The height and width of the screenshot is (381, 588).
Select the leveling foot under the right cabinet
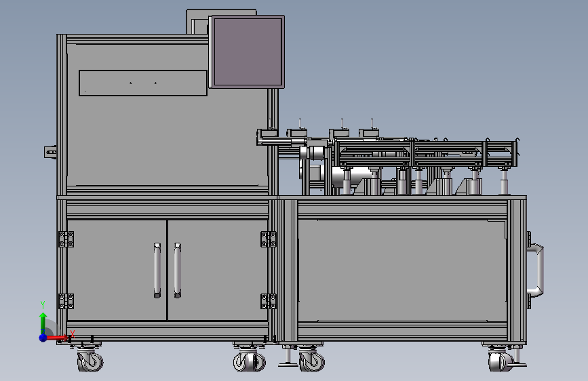pyautogui.click(x=288, y=356)
